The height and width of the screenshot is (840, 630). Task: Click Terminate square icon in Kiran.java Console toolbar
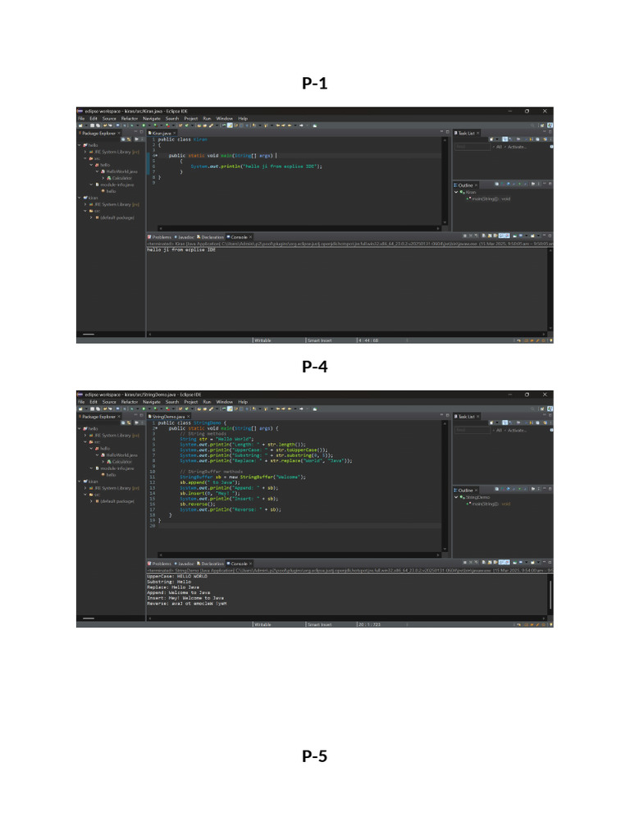(465, 235)
